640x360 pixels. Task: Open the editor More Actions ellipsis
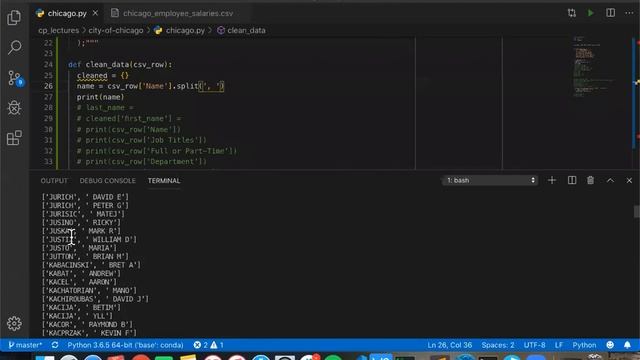point(629,13)
